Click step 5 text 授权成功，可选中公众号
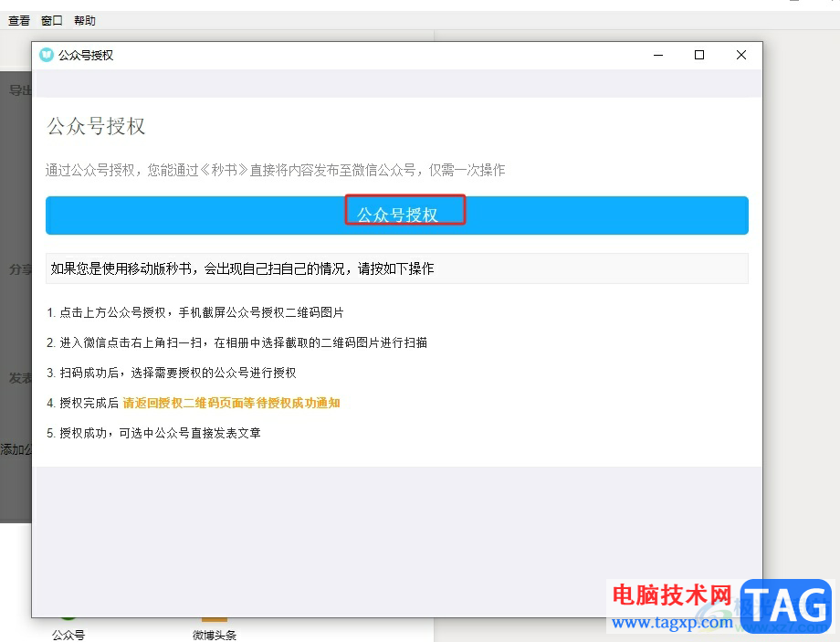The width and height of the screenshot is (840, 642). pos(153,433)
